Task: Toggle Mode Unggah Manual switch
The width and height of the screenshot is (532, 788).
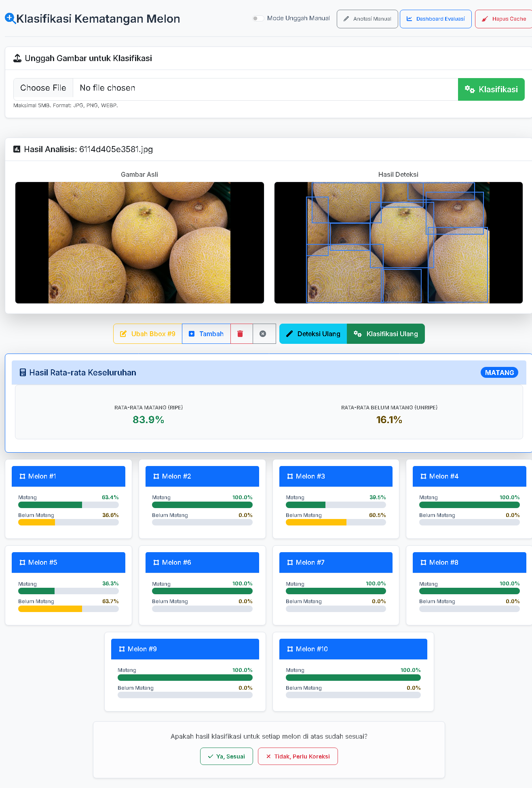Action: 258,18
